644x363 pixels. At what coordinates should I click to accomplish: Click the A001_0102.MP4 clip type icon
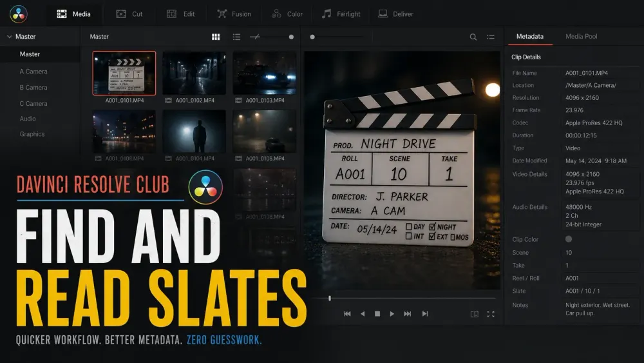pyautogui.click(x=168, y=101)
